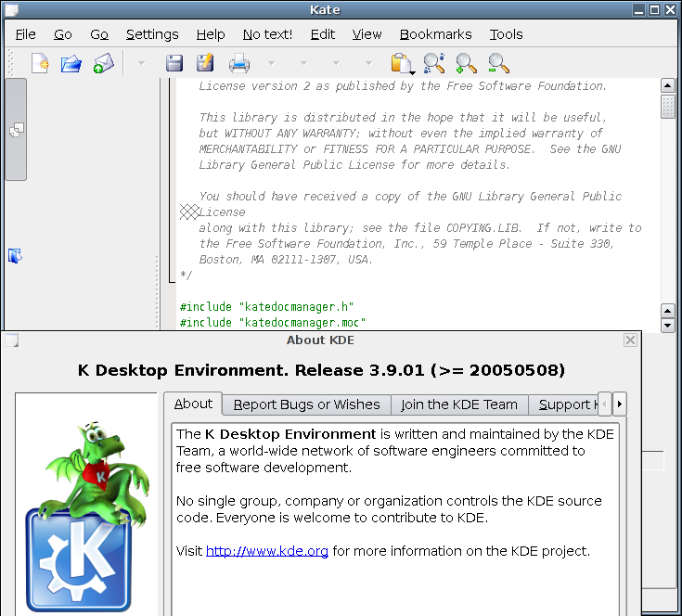Open the Settings menu
Image resolution: width=682 pixels, height=616 pixels.
(152, 34)
